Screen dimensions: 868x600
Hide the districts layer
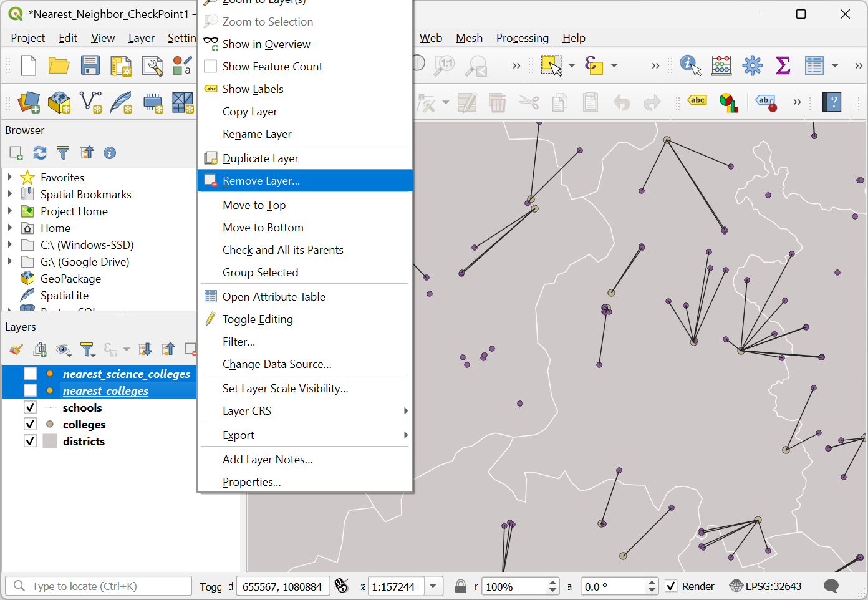30,441
